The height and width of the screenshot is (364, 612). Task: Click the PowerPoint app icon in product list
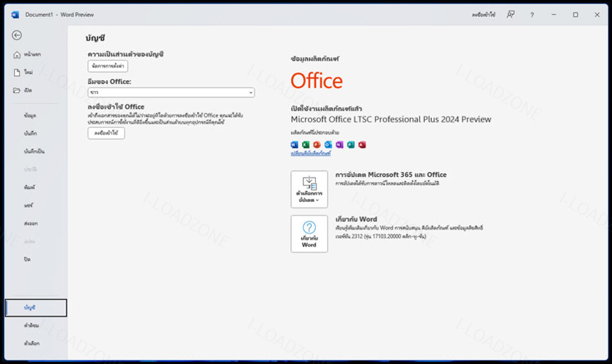pyautogui.click(x=317, y=145)
